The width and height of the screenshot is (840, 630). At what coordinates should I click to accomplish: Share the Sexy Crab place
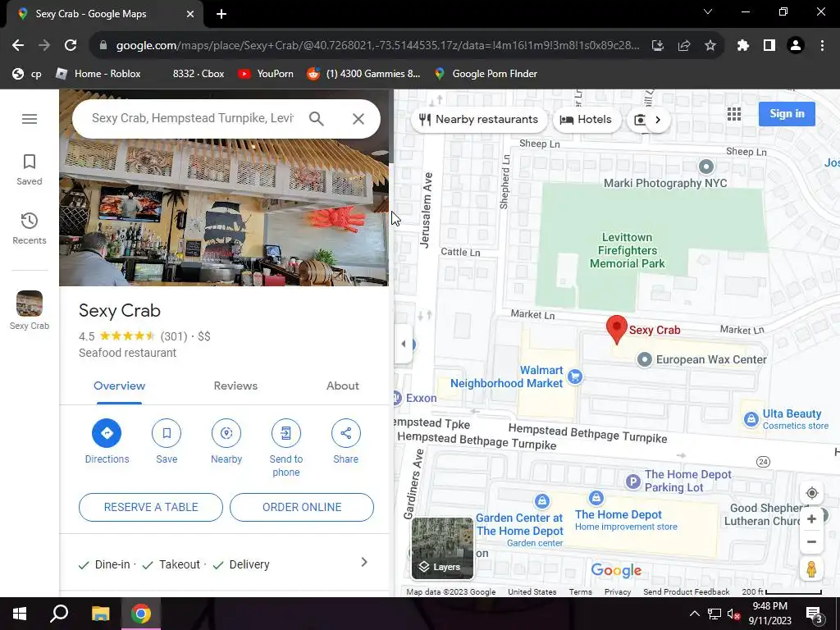[x=346, y=433]
